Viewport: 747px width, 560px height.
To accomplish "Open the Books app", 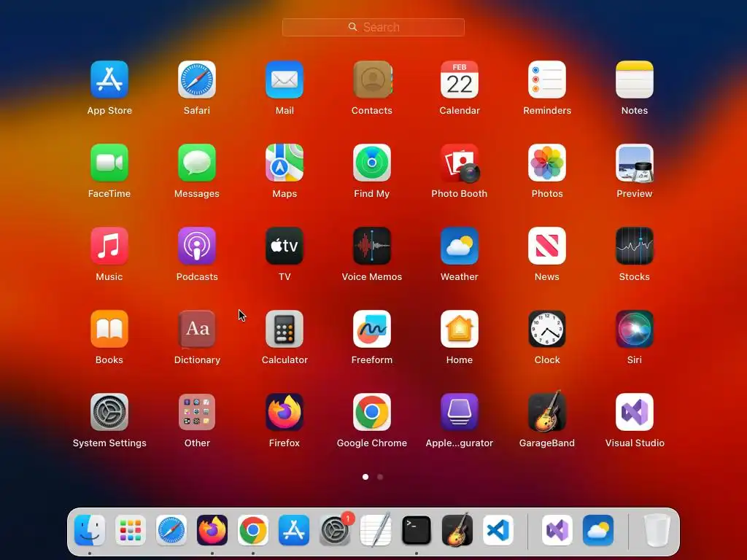I will tap(109, 329).
